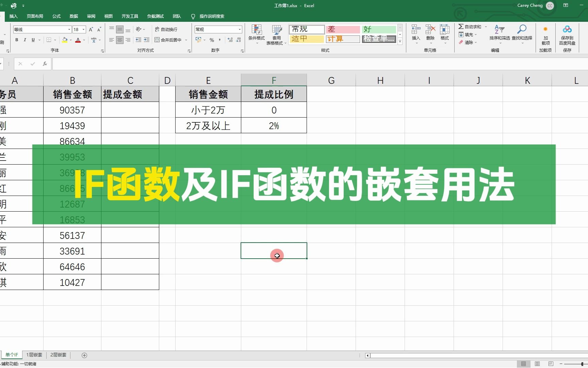Switch to the 1层嵌套 sheet tab

34,355
